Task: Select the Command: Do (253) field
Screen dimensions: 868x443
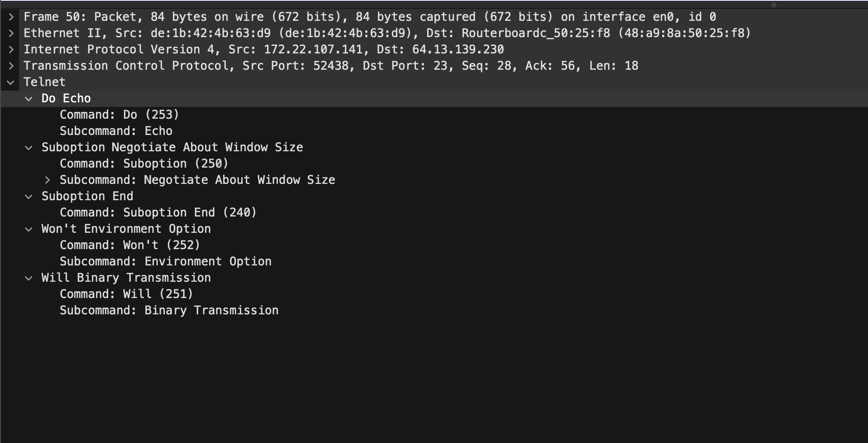Action: pyautogui.click(x=119, y=115)
